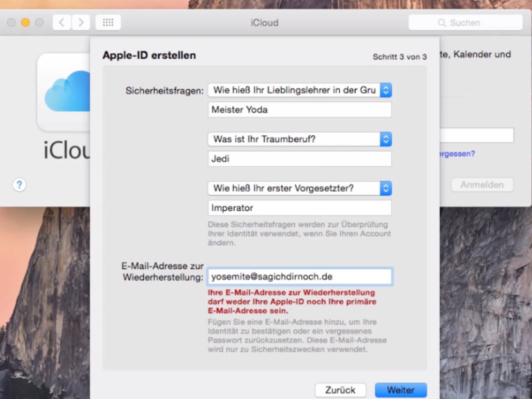The height and width of the screenshot is (399, 532).
Task: Click the back navigation arrow in toolbar
Action: (61, 23)
